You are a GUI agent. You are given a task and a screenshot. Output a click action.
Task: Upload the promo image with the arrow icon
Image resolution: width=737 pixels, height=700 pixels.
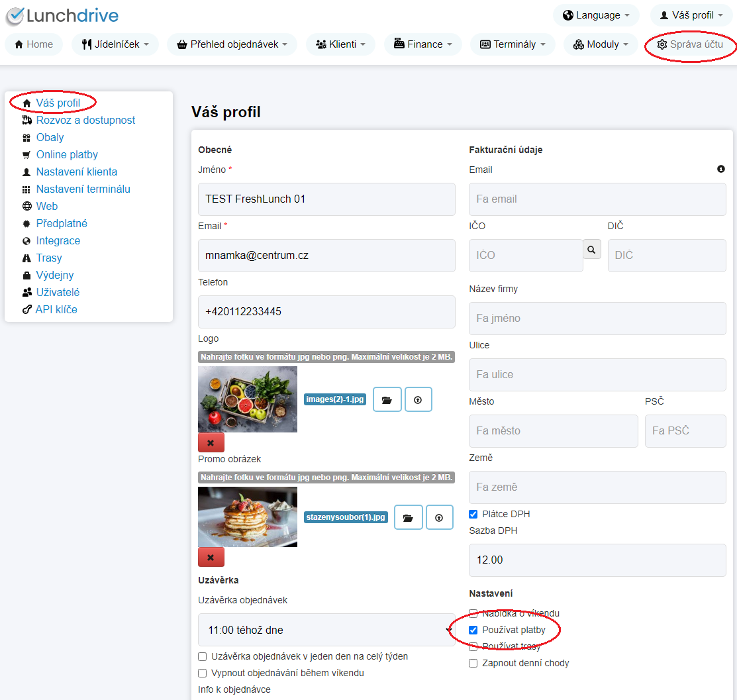tap(439, 518)
